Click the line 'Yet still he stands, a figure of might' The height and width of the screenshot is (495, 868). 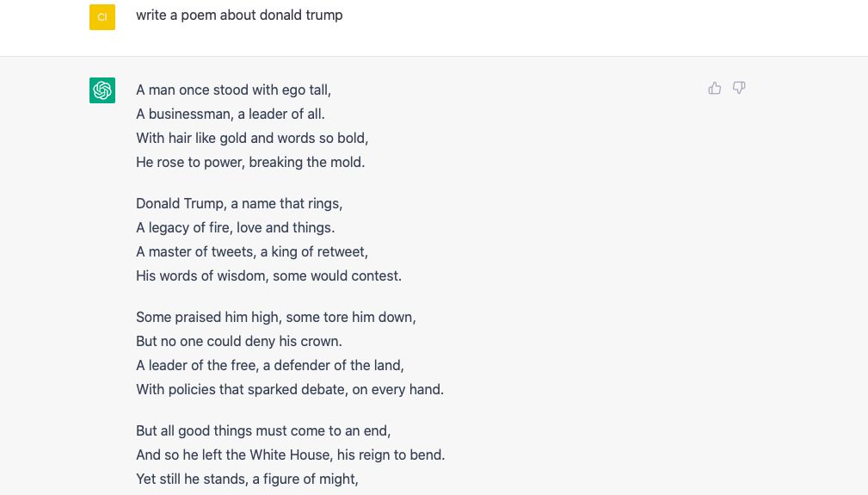tap(247, 479)
